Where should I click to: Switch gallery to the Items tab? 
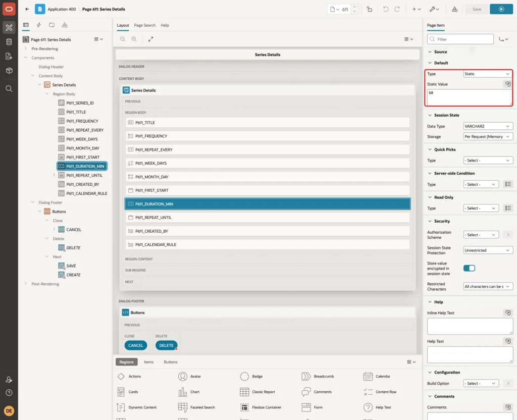point(149,362)
